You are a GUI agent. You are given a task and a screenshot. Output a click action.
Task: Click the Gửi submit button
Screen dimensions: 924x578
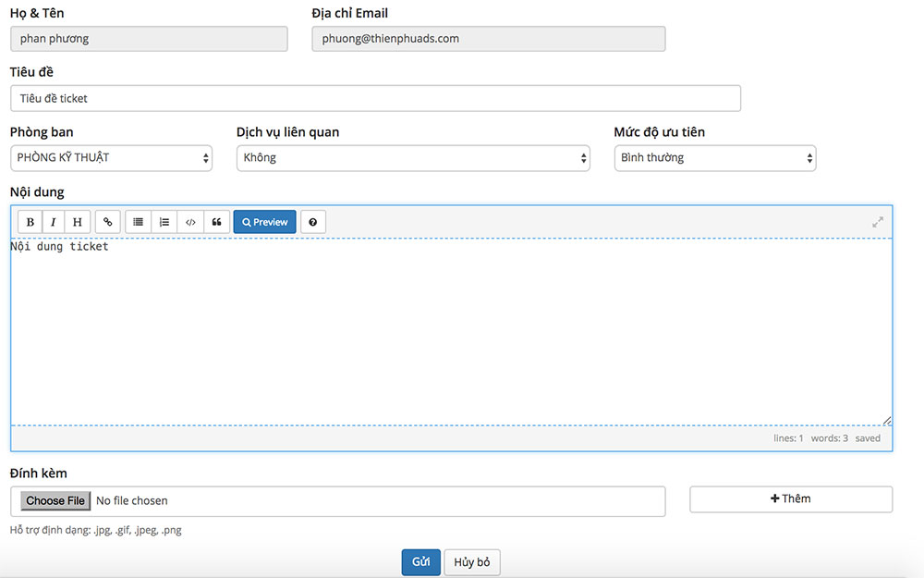(x=420, y=561)
